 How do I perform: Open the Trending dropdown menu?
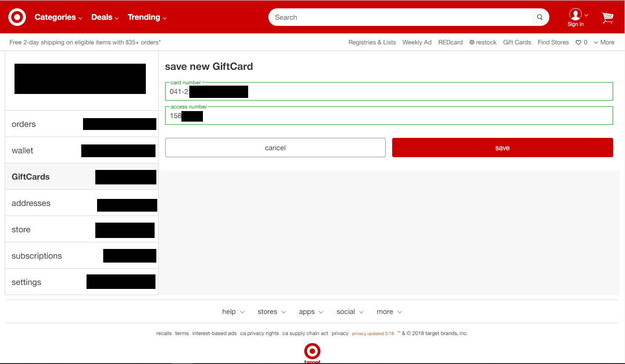147,18
